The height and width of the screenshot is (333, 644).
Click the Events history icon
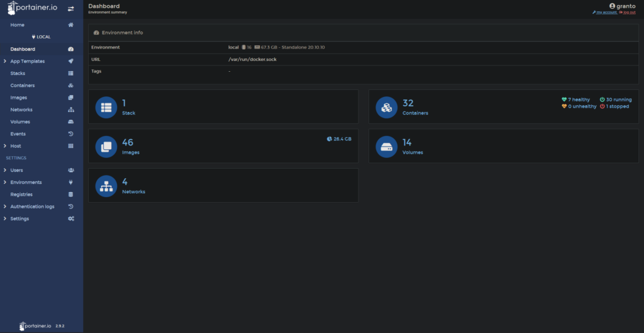[x=71, y=134]
